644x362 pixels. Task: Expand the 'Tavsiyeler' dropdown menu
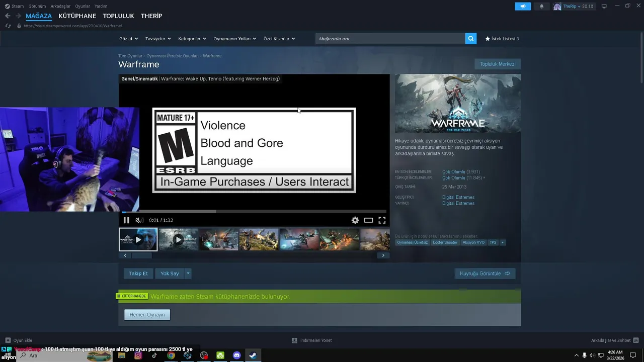(158, 39)
